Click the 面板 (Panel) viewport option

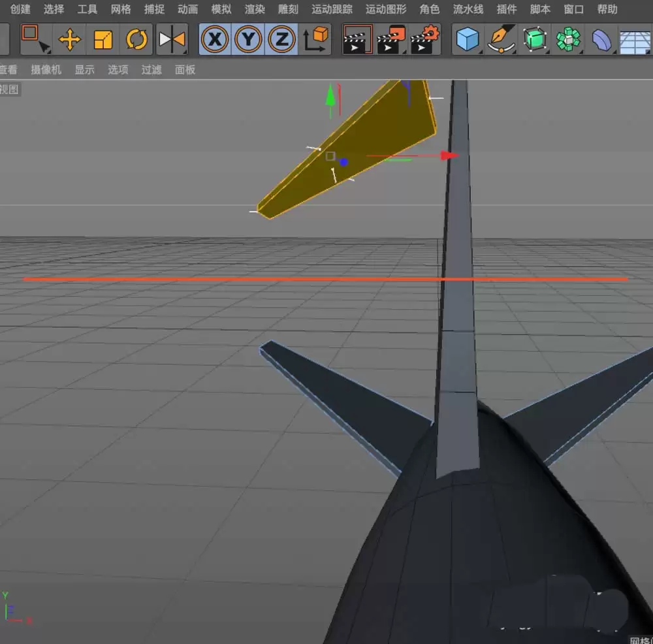[x=185, y=70]
